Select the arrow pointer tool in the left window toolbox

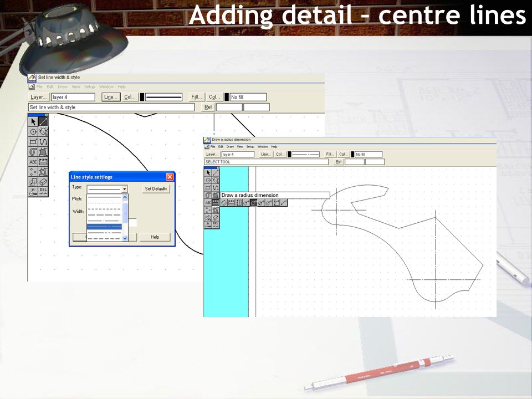(x=33, y=122)
